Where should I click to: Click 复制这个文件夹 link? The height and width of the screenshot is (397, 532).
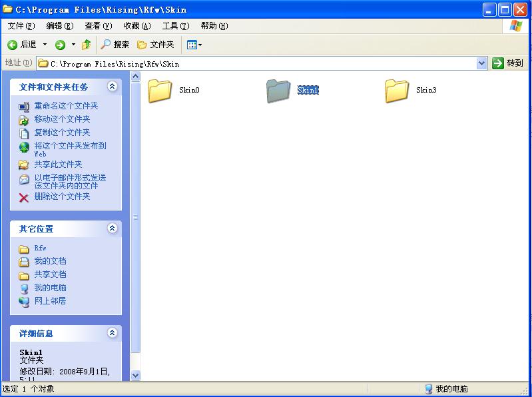coord(62,133)
